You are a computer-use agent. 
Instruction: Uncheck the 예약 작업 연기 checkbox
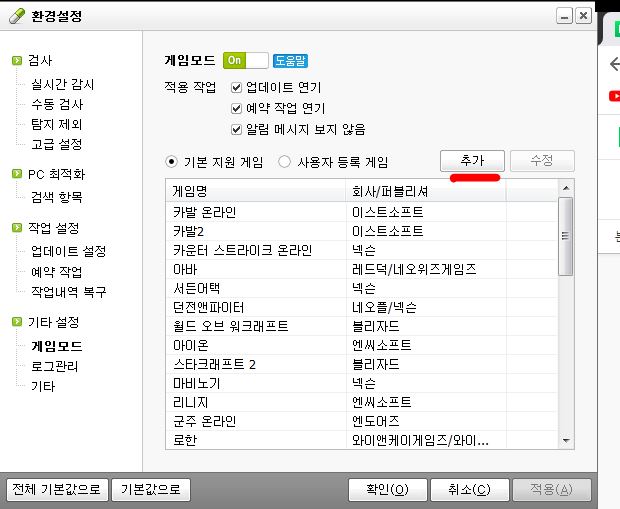(x=236, y=108)
